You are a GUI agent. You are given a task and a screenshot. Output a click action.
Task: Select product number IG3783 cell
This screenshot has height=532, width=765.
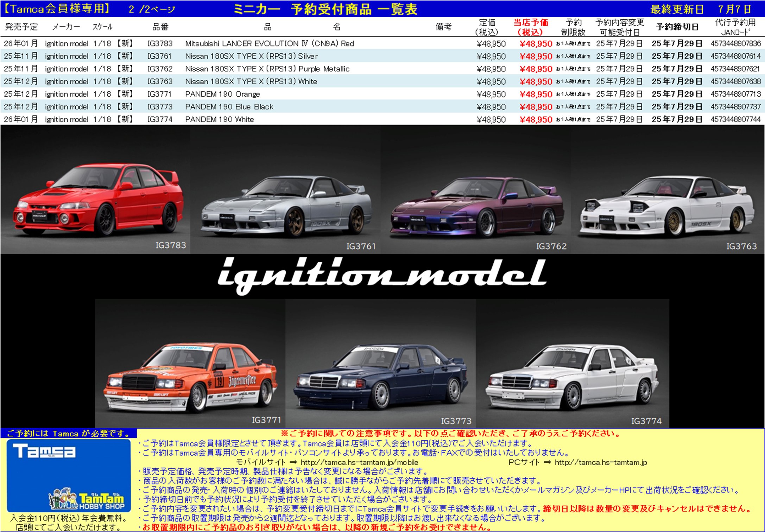tap(160, 44)
